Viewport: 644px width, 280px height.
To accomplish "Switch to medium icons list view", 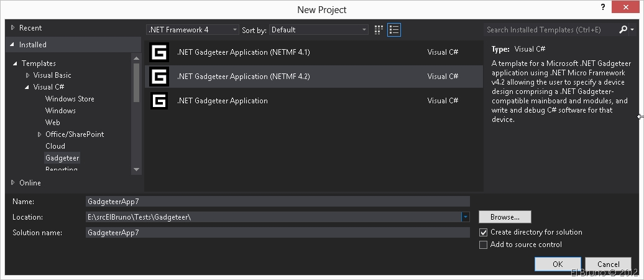I will coord(393,30).
